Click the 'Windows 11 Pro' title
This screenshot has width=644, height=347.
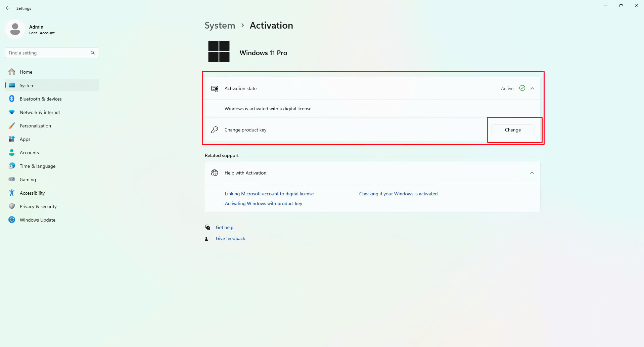(x=263, y=53)
